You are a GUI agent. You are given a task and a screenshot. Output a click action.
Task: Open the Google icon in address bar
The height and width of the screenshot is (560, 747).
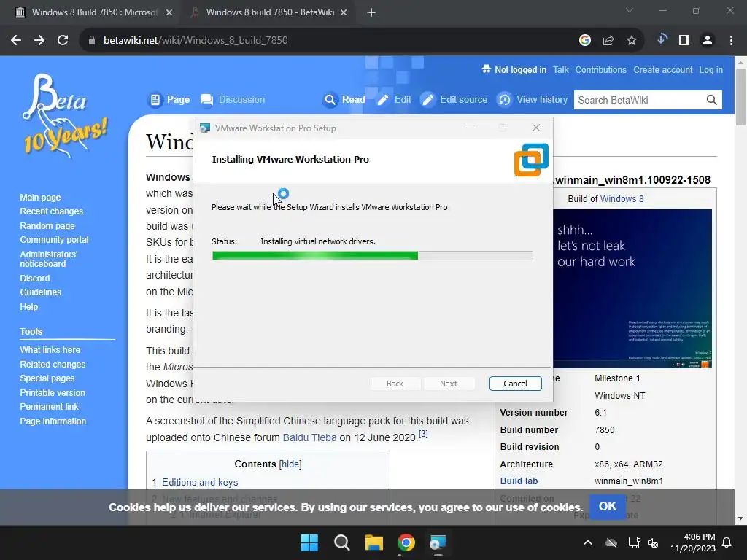pos(585,41)
